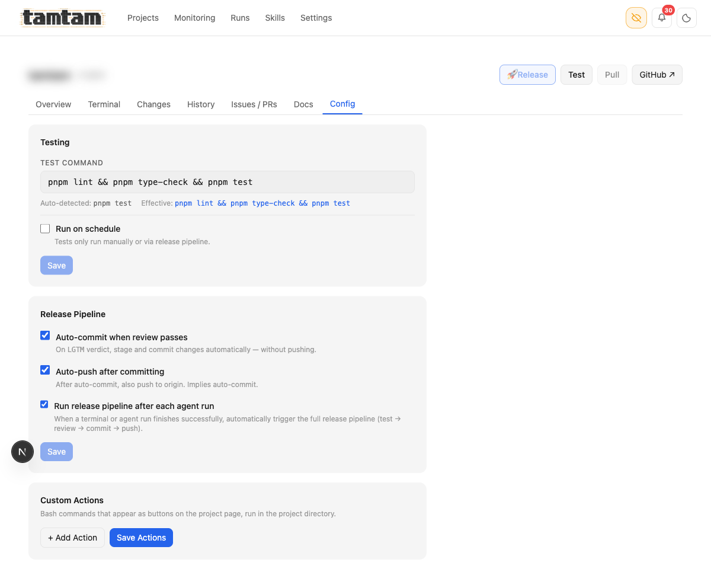The height and width of the screenshot is (588, 711).
Task: Enable the Run on schedule checkbox
Action: point(45,228)
